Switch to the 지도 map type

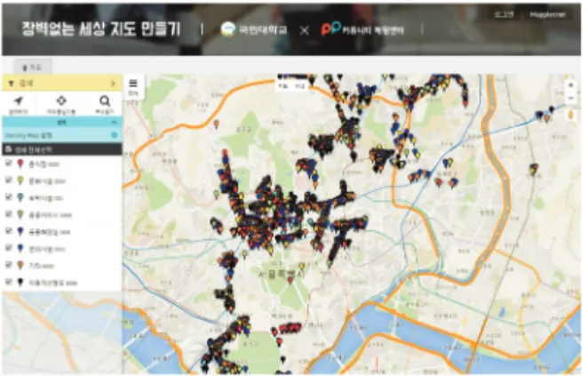pos(283,86)
